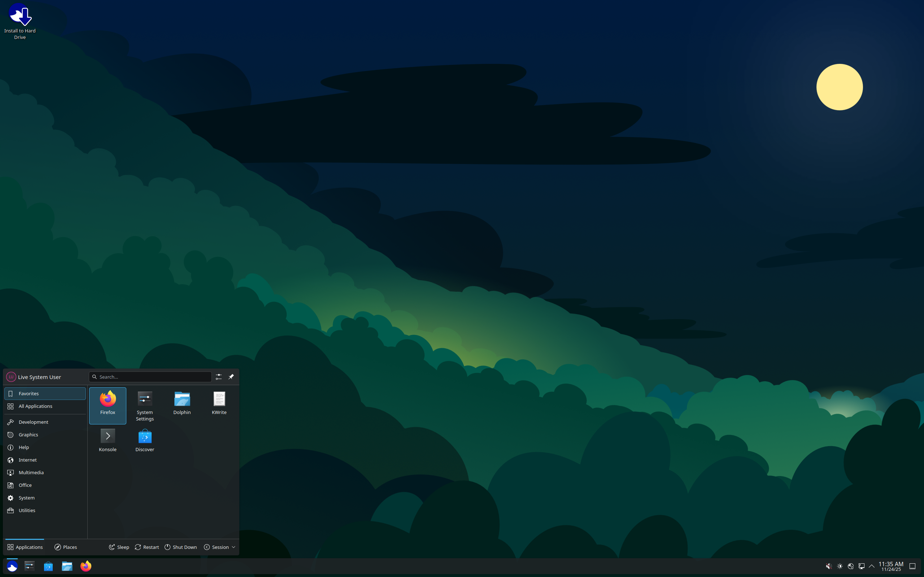Image resolution: width=924 pixels, height=577 pixels.
Task: Switch to the Places tab
Action: pos(66,547)
